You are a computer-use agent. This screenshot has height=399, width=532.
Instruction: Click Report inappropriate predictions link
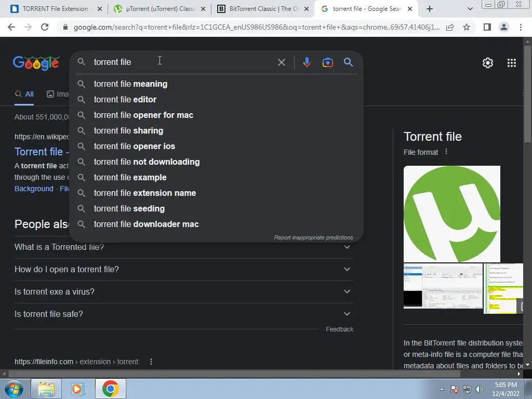(x=313, y=237)
